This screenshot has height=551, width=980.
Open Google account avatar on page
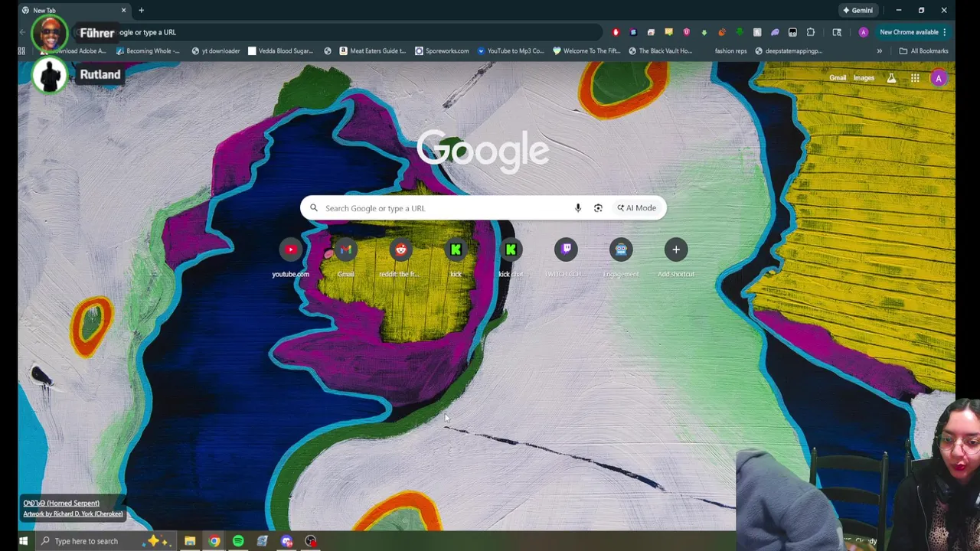pyautogui.click(x=939, y=78)
